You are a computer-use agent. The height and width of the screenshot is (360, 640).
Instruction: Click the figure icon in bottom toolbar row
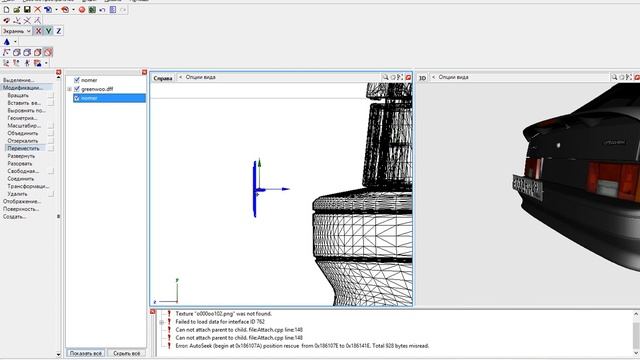[x=27, y=63]
